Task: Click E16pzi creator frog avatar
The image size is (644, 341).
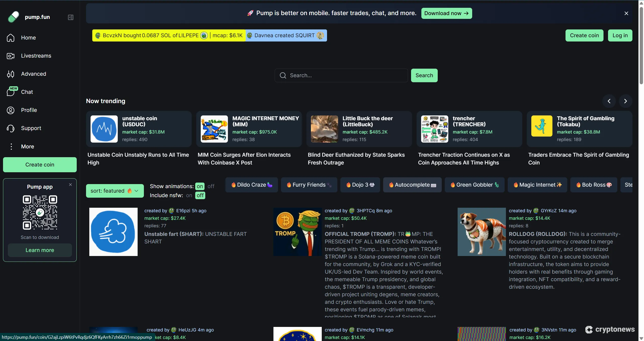Action: (172, 211)
